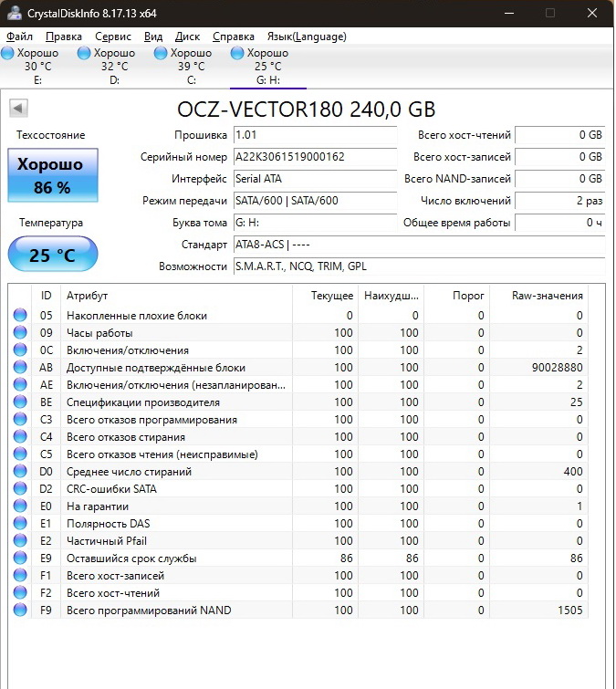Image resolution: width=616 pixels, height=689 pixels.
Task: Open the Диск menu
Action: click(x=187, y=37)
